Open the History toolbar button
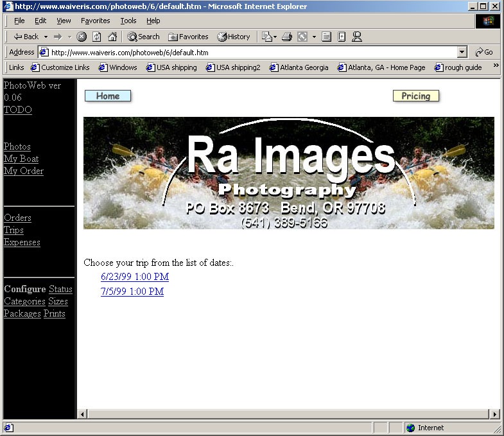 (x=233, y=37)
